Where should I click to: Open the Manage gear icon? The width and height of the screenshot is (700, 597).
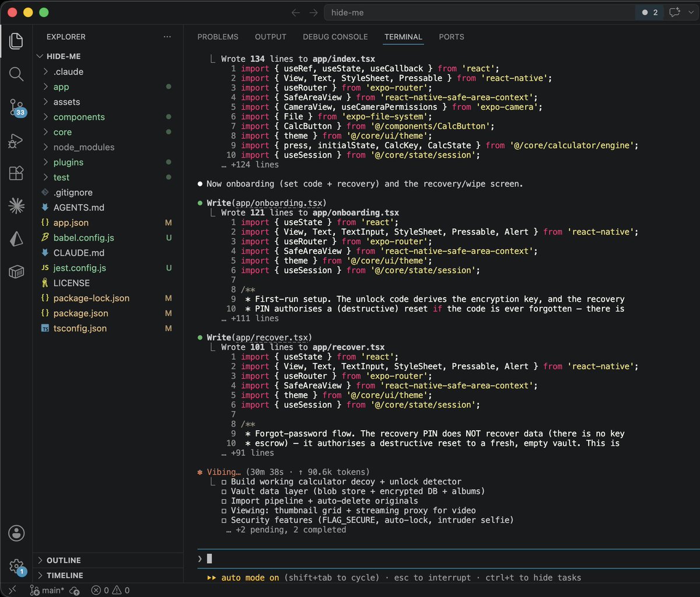[x=16, y=566]
